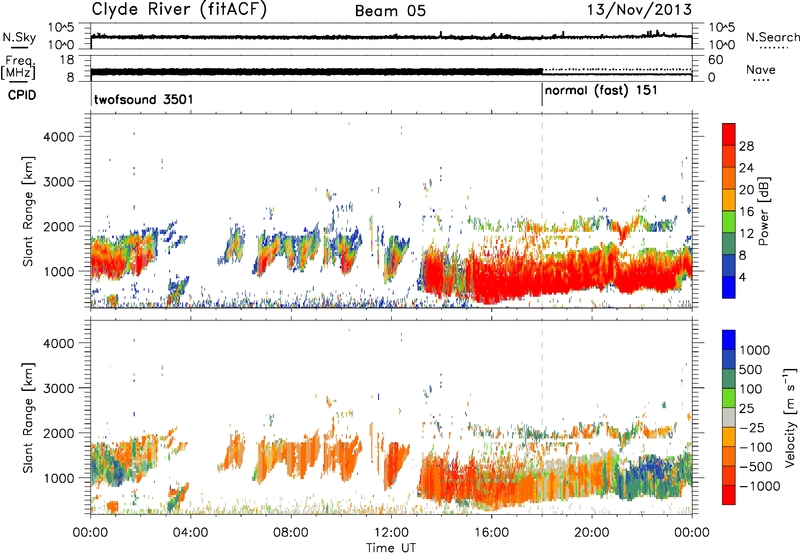This screenshot has height=554, width=800.
Task: Click the date '13/Nov/2013'
Action: pyautogui.click(x=639, y=9)
